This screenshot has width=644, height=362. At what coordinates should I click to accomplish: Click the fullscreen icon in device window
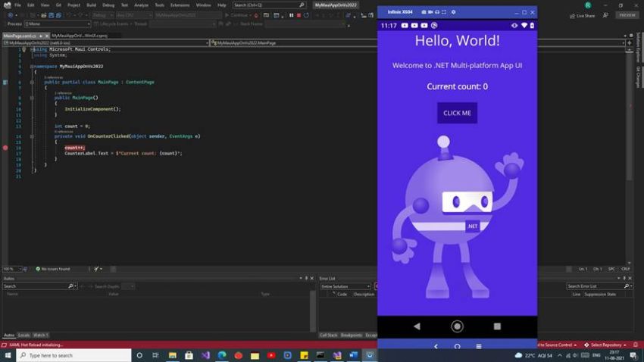coord(443,12)
